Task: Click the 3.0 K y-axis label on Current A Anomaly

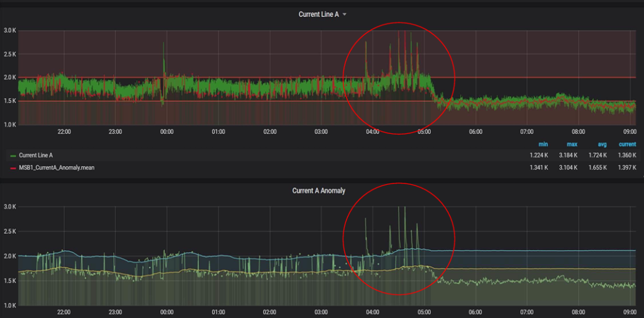Action: click(9, 207)
